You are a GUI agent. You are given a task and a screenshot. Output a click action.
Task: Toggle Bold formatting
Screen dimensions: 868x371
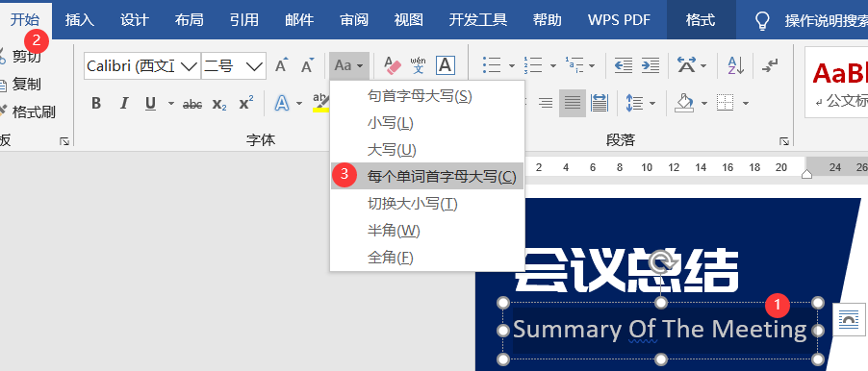coord(96,104)
